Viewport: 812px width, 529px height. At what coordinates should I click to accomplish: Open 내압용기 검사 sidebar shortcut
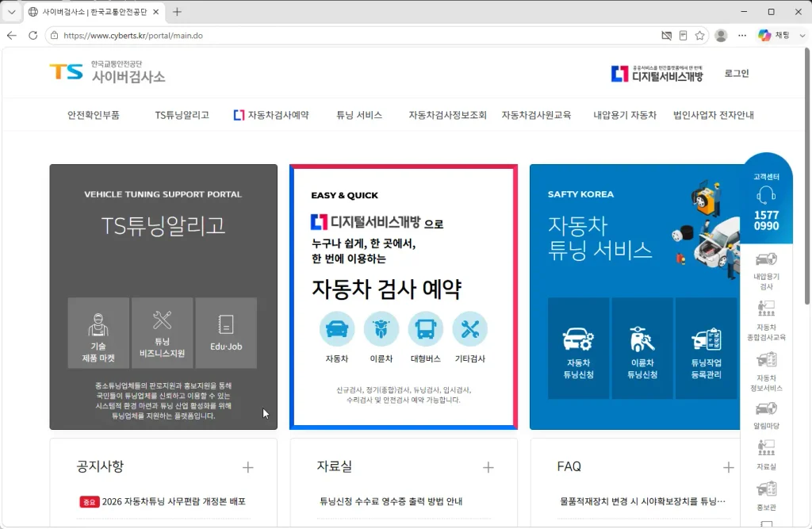pyautogui.click(x=766, y=271)
